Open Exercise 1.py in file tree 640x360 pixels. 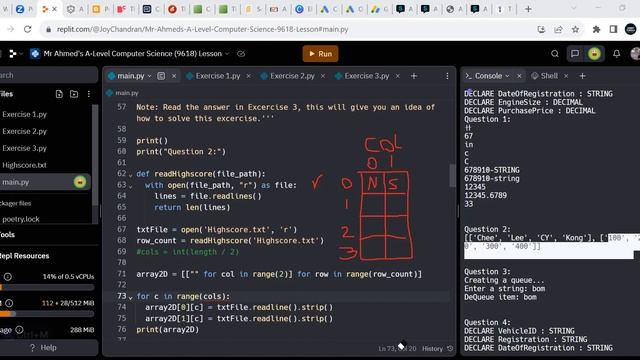[24, 114]
